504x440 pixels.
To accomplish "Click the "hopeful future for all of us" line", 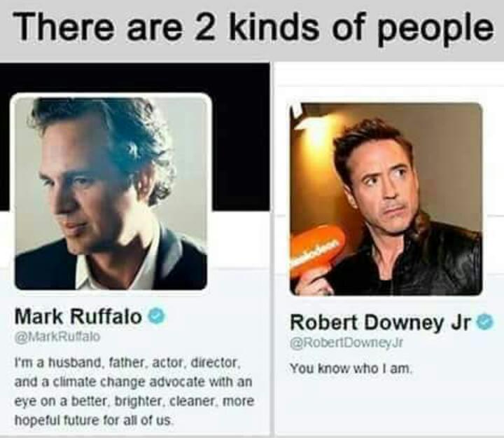I will tap(94, 420).
